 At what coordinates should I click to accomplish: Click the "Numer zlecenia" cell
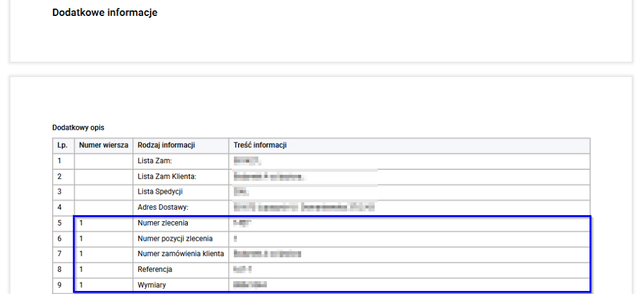pyautogui.click(x=181, y=223)
